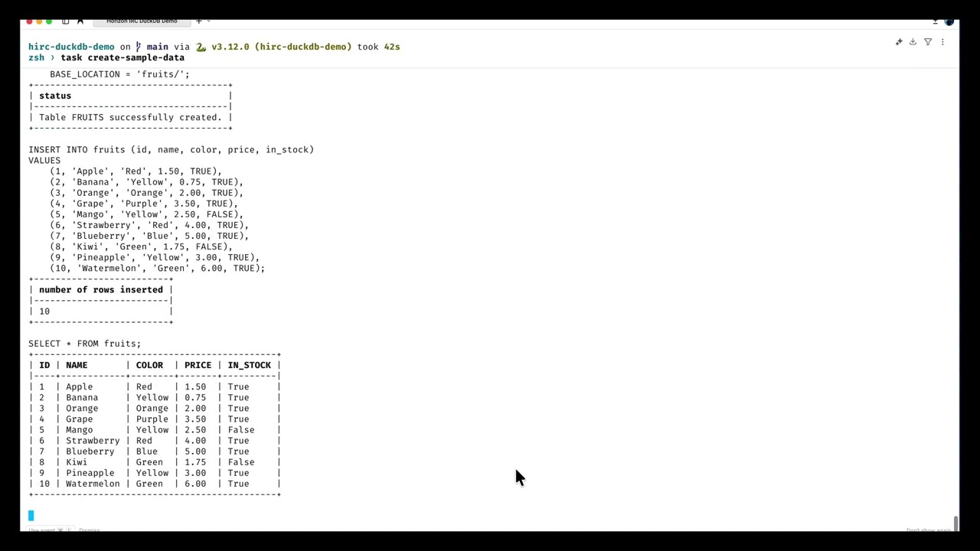The image size is (980, 551).
Task: Click the 'False' value in Kiwi row
Action: [x=240, y=461]
